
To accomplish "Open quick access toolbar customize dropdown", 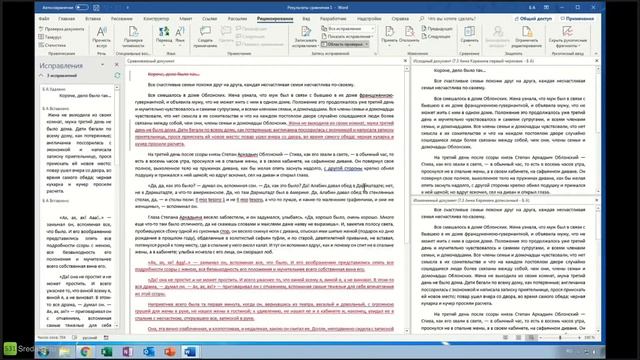I will tap(127, 7).
